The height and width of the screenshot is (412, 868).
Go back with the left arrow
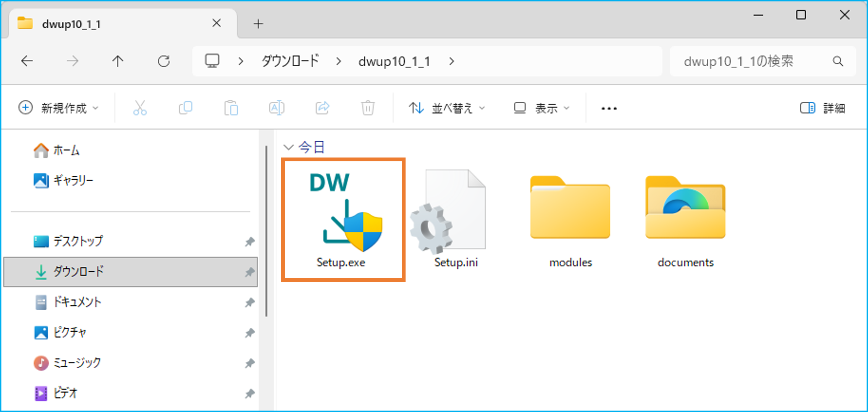pyautogui.click(x=27, y=61)
